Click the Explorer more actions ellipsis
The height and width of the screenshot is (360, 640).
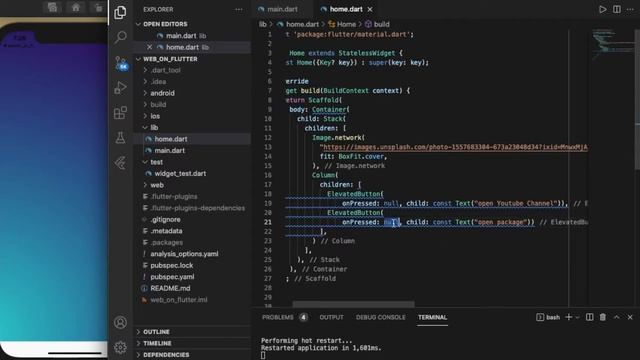pos(239,9)
